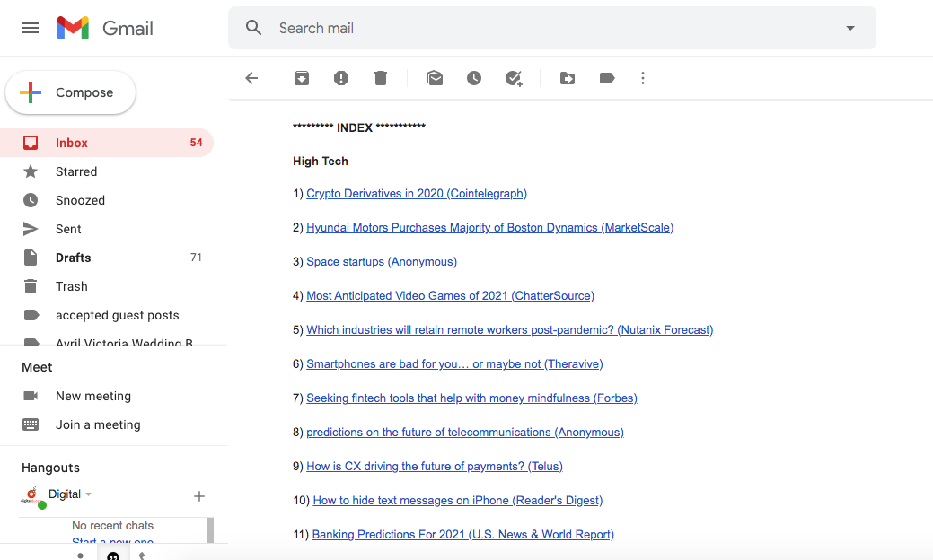Click the Hangouts chat list scrollbar
Image resolution: width=933 pixels, height=560 pixels.
[210, 529]
